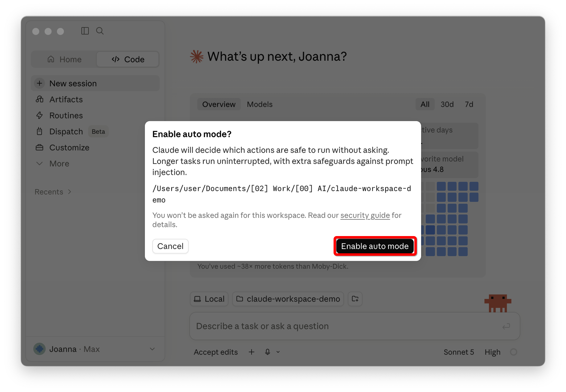
Task: Open the claude-workspace-demo folder selector
Action: (x=288, y=299)
